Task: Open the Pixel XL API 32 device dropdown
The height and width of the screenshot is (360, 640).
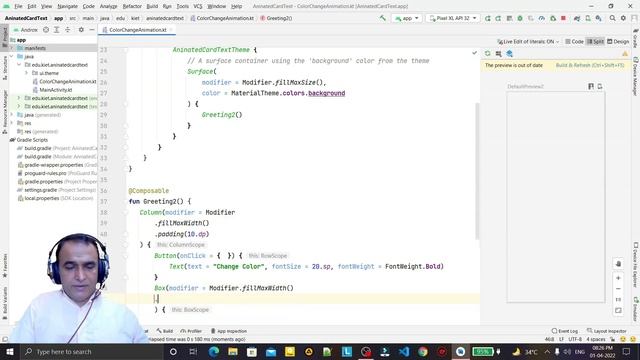Action: [x=453, y=18]
